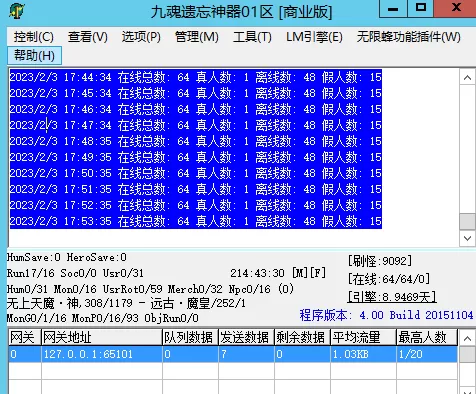Image resolution: width=476 pixels, height=394 pixels.
Task: Open the 选项(P) menu
Action: (141, 37)
